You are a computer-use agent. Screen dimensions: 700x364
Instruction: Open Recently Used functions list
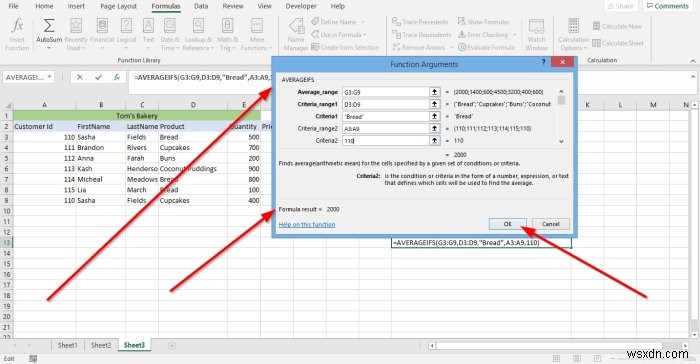[76, 34]
